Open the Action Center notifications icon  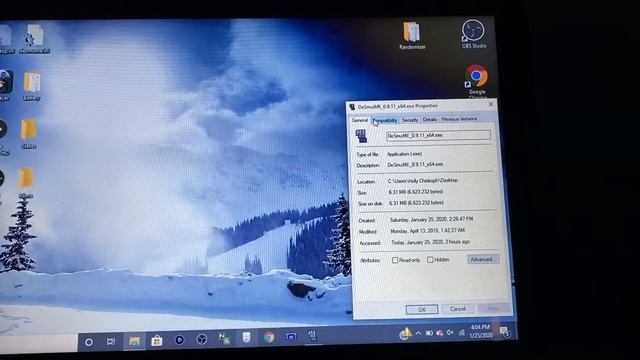tap(504, 332)
